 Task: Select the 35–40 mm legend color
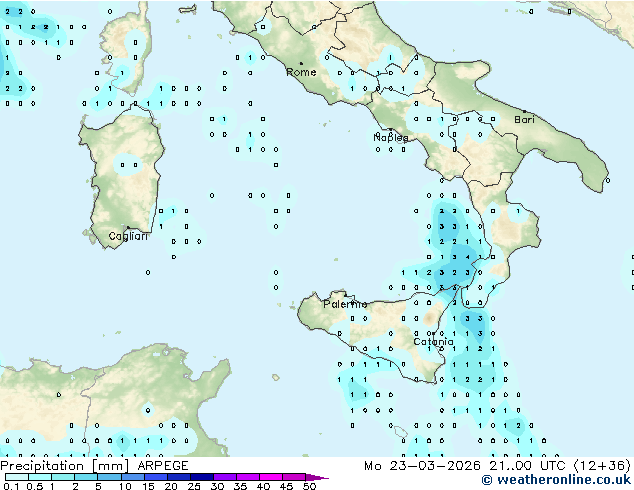point(248,477)
